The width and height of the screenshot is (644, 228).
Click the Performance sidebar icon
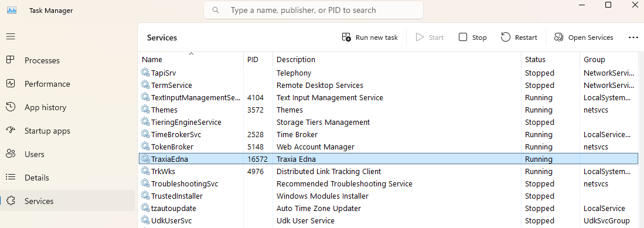point(11,83)
